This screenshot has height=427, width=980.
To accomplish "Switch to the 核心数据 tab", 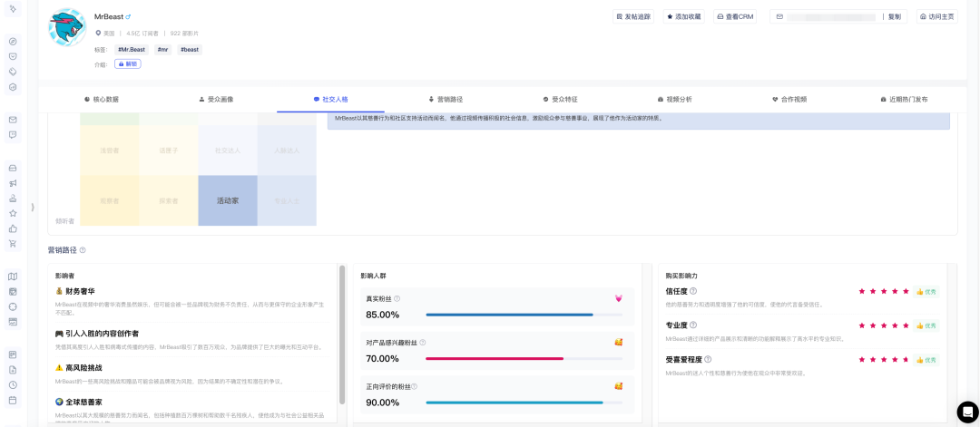I will point(102,99).
